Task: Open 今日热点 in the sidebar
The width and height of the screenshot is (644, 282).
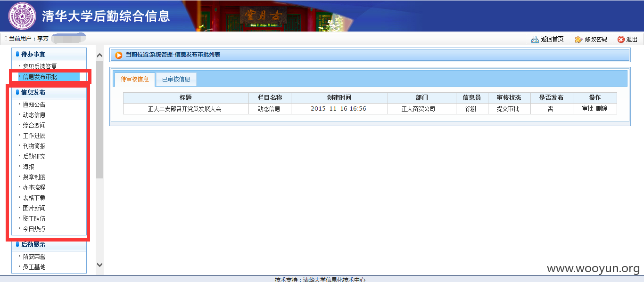Action: 34,229
